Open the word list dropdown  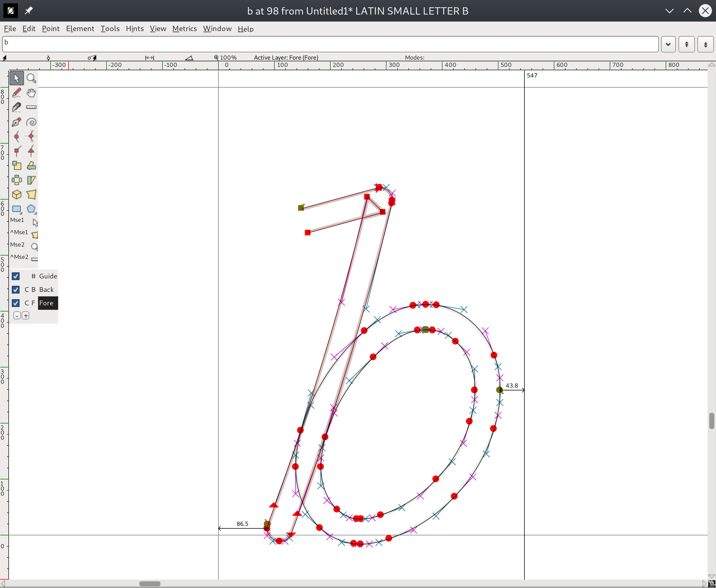(x=668, y=44)
